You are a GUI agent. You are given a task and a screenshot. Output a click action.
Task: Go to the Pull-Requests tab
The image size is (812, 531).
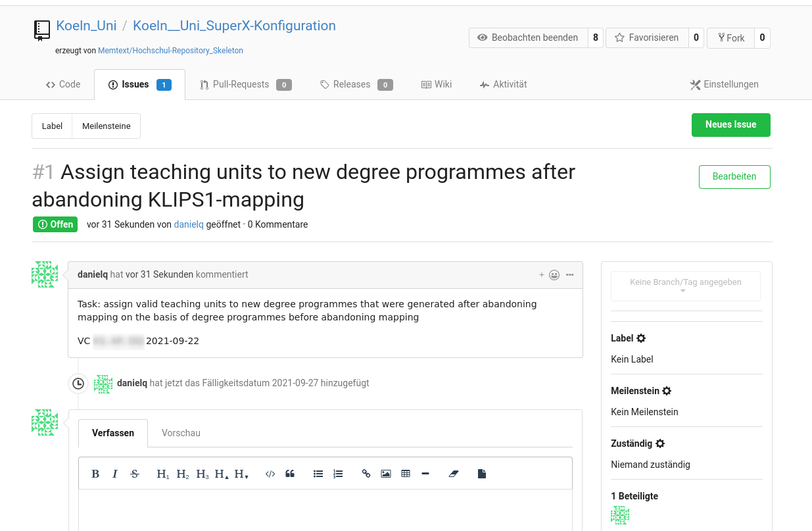tap(241, 85)
